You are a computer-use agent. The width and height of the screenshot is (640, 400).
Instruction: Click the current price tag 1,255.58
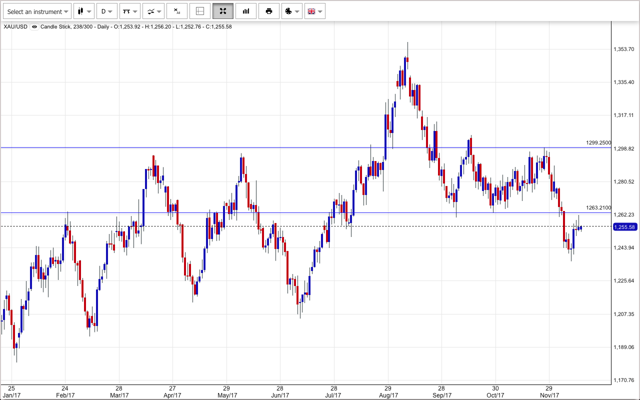tap(624, 227)
